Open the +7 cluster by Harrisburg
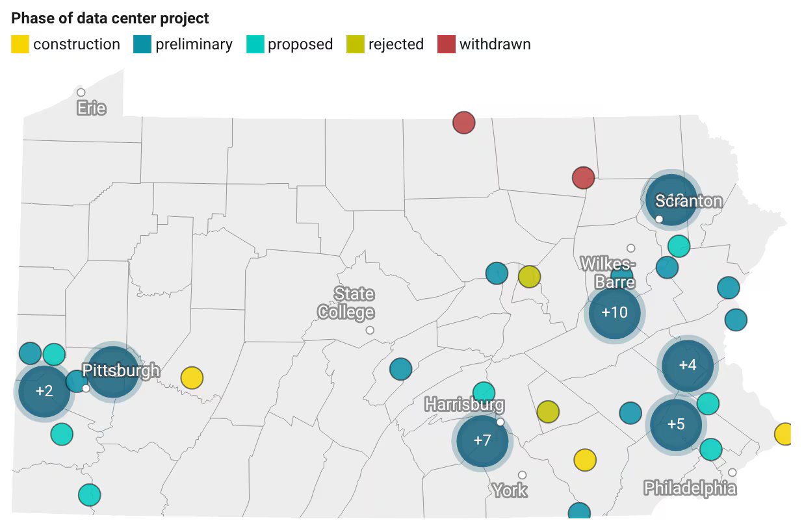804x532 pixels. pos(482,441)
